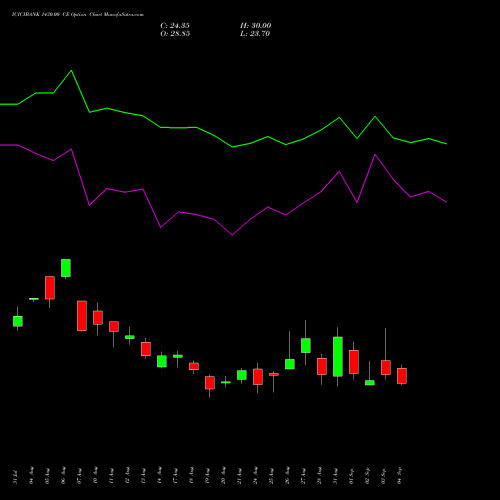Click the 03 Sep date label
The height and width of the screenshot is (500, 500).
click(383, 476)
